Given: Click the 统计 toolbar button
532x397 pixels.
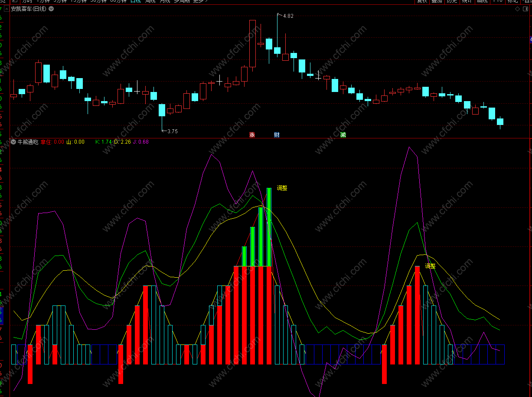Looking at the screenshot, I should tap(467, 1).
